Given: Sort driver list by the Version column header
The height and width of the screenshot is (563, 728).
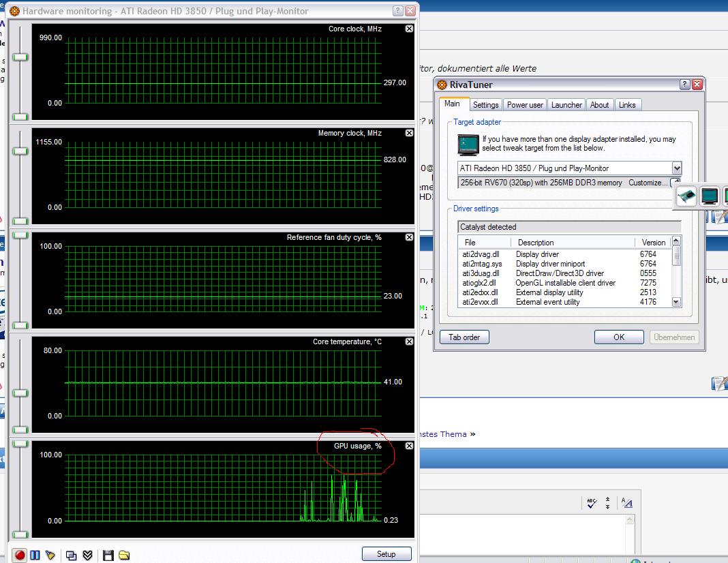Looking at the screenshot, I should click(x=653, y=242).
